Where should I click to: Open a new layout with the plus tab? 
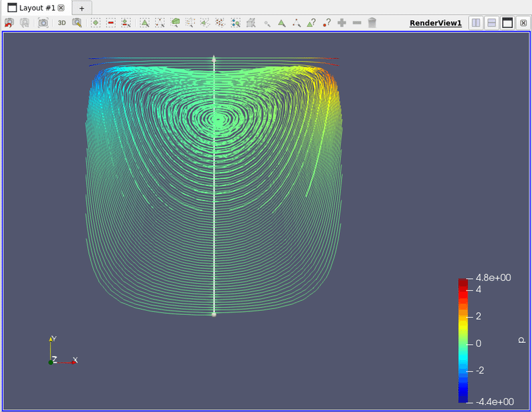pos(80,8)
